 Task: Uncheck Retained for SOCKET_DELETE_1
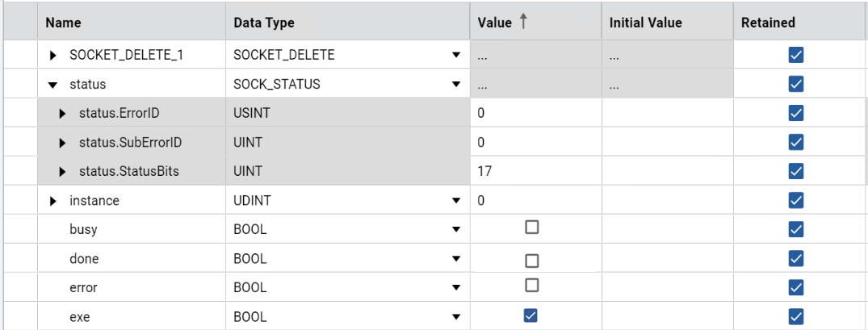[796, 55]
